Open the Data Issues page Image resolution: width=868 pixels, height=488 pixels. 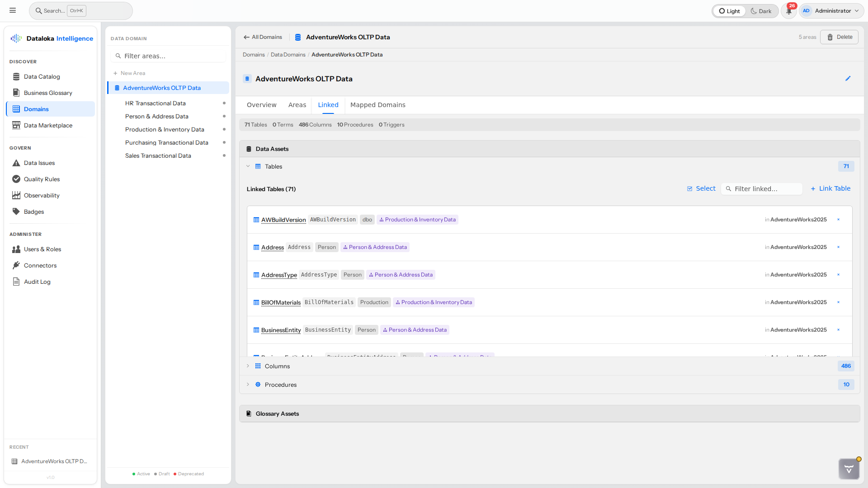[x=38, y=163]
